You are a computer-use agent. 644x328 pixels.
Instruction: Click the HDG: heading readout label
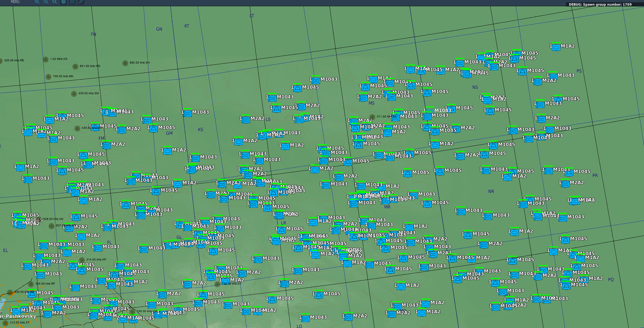[x=15, y=2]
